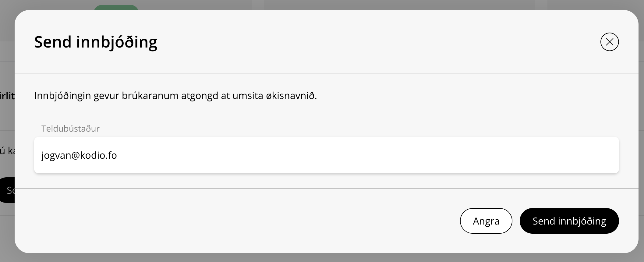Viewport: 644px width, 262px height.
Task: Click the Angra cancel button
Action: coord(486,221)
